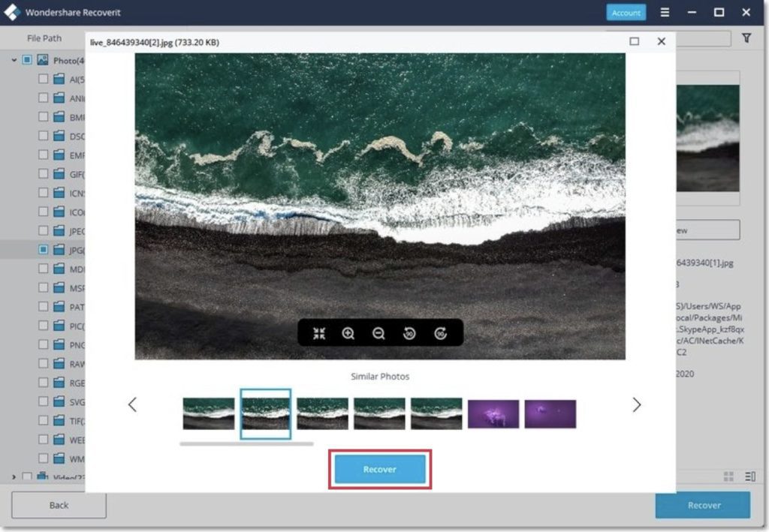Select the last purple thumbnail
Screen dimensions: 769x532
[550, 414]
